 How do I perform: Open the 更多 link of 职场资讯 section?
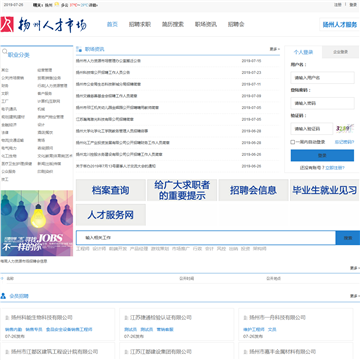pyautogui.click(x=275, y=49)
